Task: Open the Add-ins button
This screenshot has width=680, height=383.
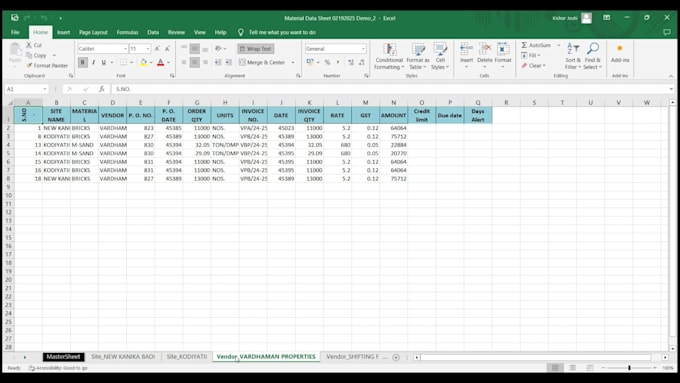Action: (620, 53)
